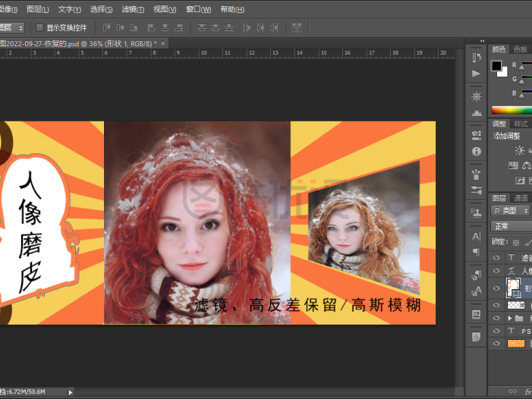Open the 图层(L) menu

click(38, 10)
